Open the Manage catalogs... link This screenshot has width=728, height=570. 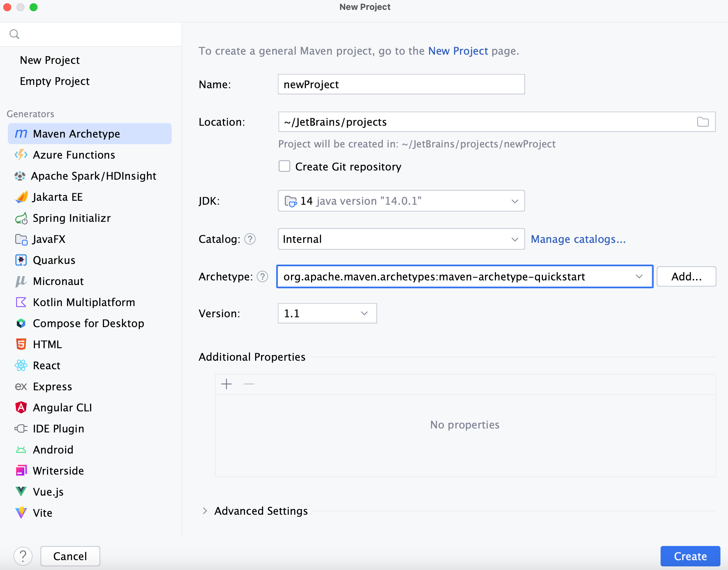coord(578,239)
